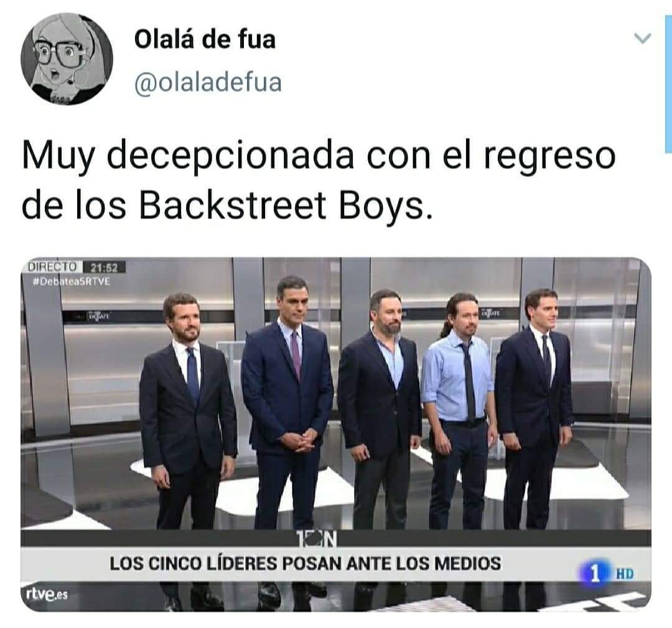Screen dimensions: 672x628
Task: Open the cartoon girl profile avatar
Action: pyautogui.click(x=67, y=59)
